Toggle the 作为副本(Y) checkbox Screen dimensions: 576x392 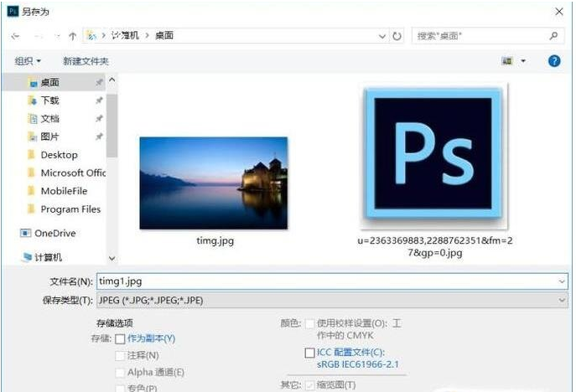pos(120,338)
